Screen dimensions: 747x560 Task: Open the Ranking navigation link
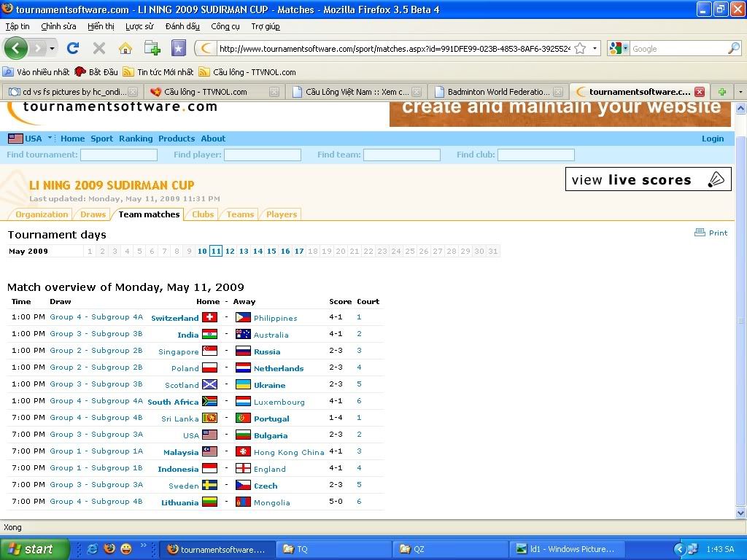click(136, 139)
